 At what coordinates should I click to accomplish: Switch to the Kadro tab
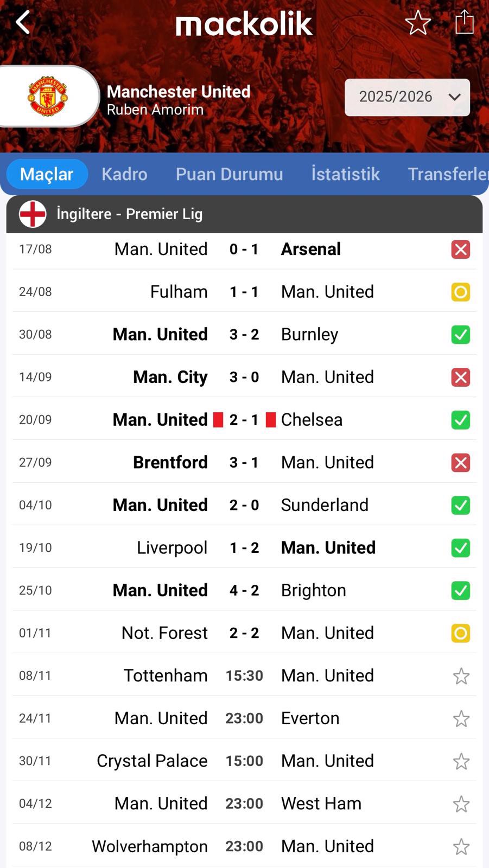[x=124, y=174]
